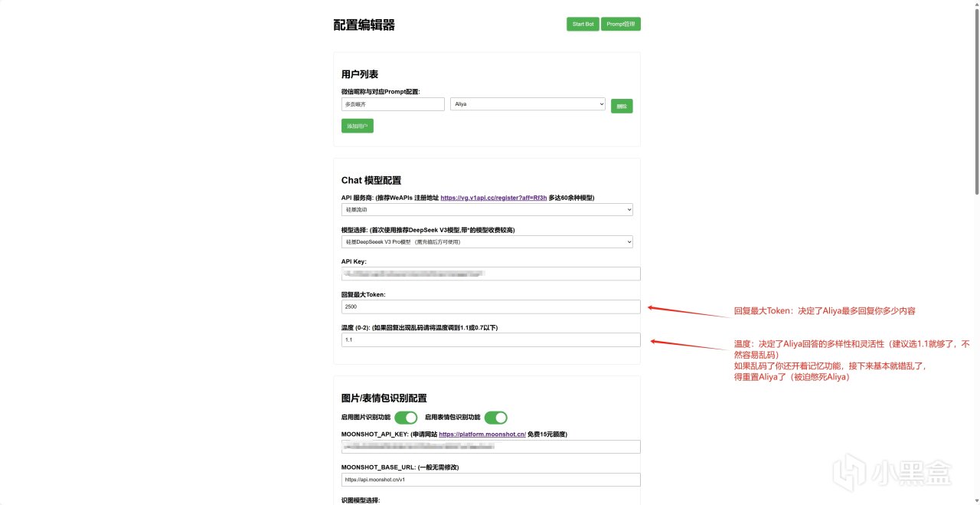Open the Aliya prompt dropdown
The width and height of the screenshot is (980, 505).
[528, 104]
